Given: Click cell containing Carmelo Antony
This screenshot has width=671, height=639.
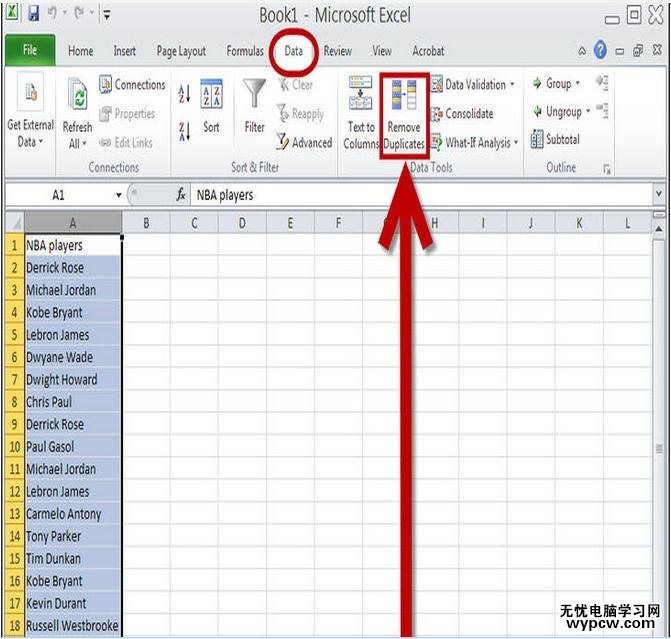Looking at the screenshot, I should (x=73, y=514).
